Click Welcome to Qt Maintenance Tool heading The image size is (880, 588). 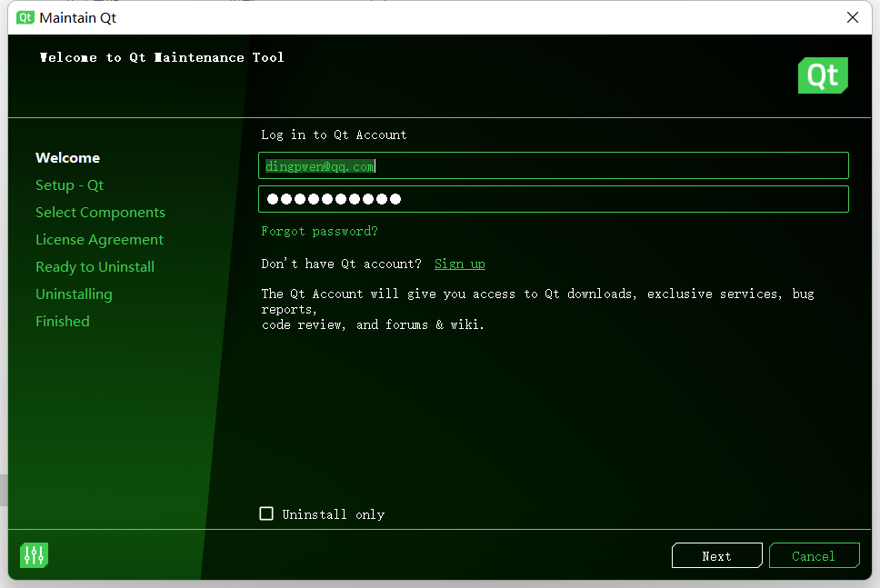pyautogui.click(x=162, y=57)
